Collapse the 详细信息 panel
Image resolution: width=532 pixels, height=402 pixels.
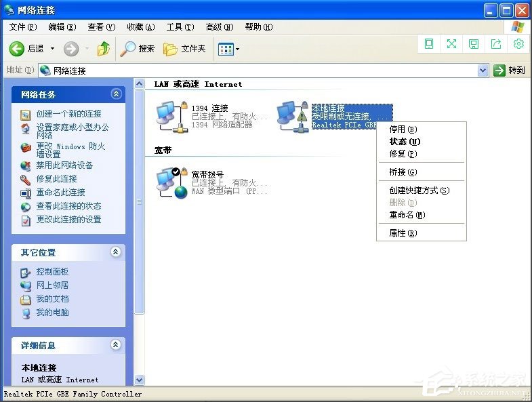tap(116, 345)
